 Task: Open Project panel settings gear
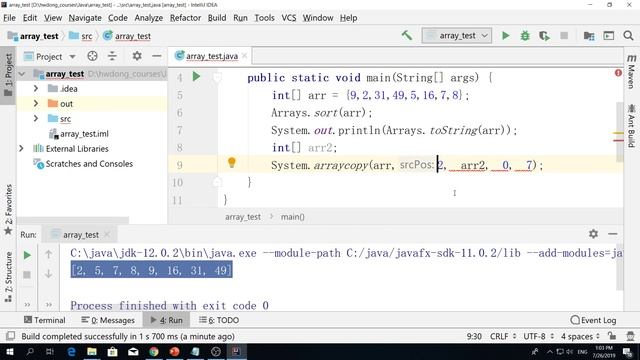[137, 56]
